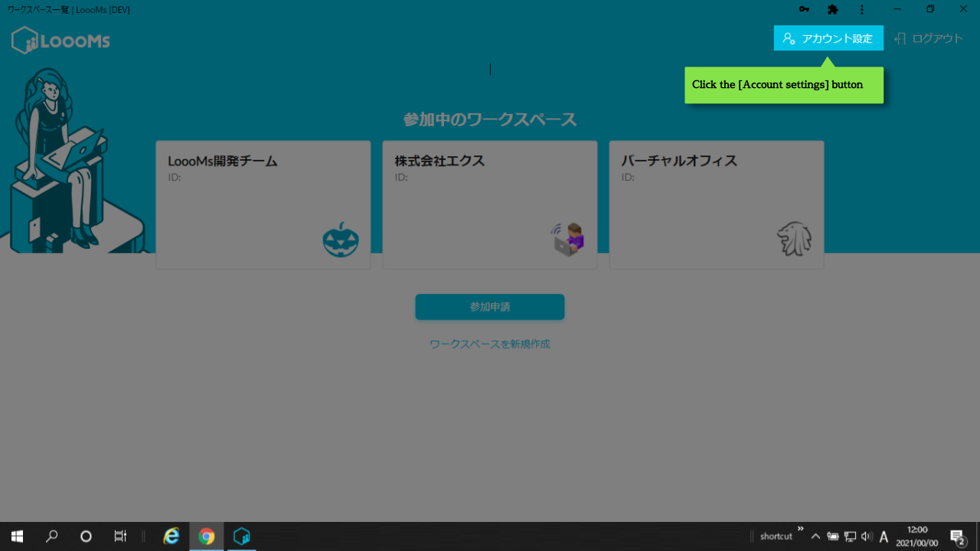Switch to Chrome in the taskbar
This screenshot has height=551, width=980.
207,536
